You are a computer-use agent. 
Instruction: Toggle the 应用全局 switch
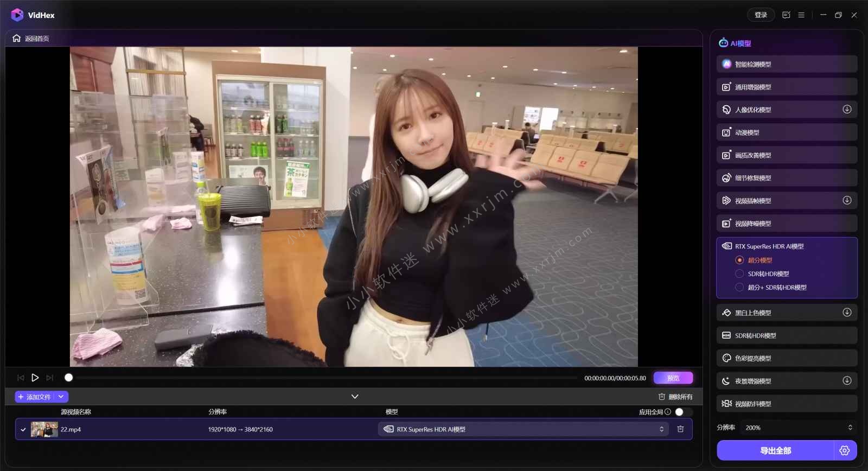(x=683, y=412)
